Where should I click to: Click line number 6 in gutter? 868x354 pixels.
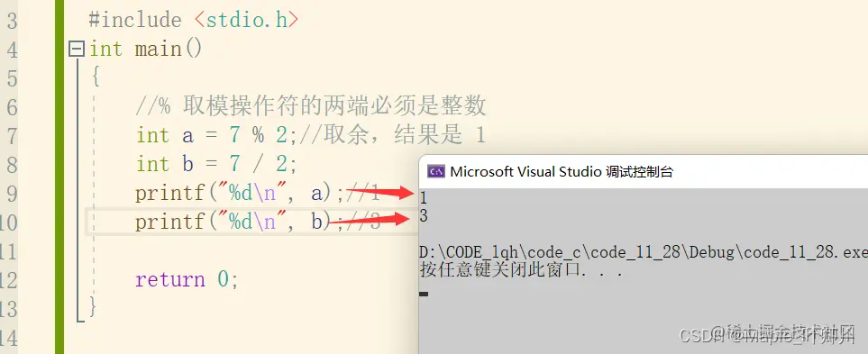(x=13, y=107)
